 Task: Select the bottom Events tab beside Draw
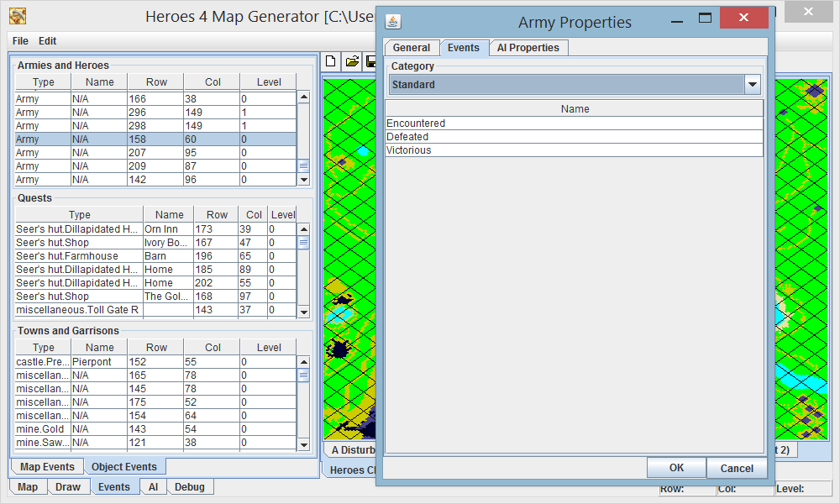[x=114, y=487]
